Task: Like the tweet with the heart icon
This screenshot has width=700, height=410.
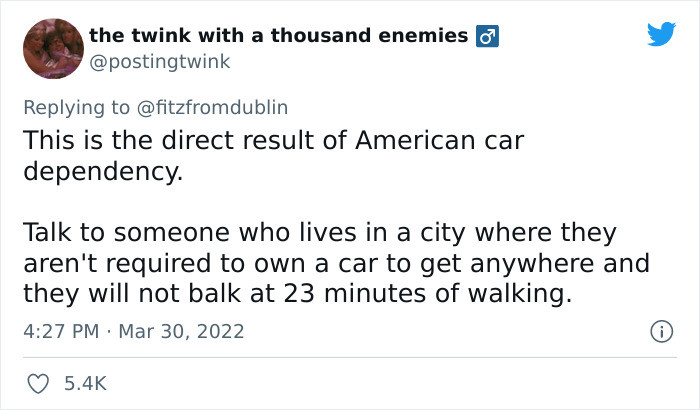Action: coord(38,384)
